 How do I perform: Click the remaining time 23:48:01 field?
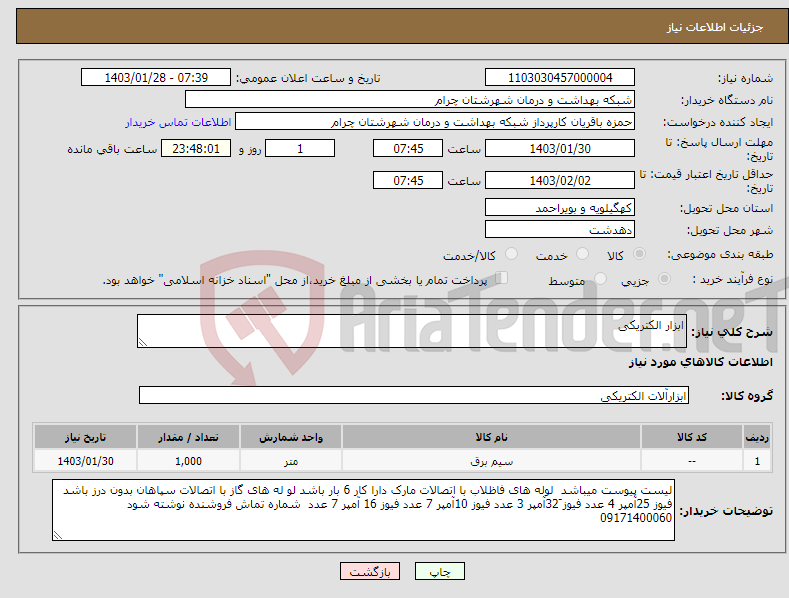coord(196,148)
